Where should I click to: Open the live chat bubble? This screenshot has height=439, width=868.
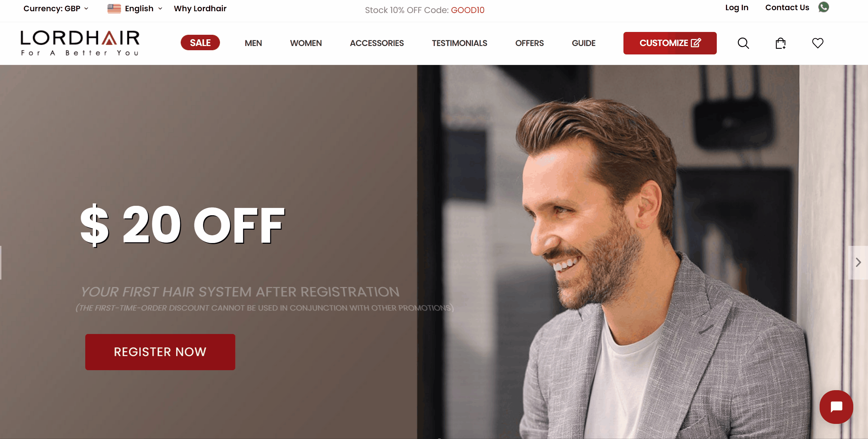click(836, 407)
